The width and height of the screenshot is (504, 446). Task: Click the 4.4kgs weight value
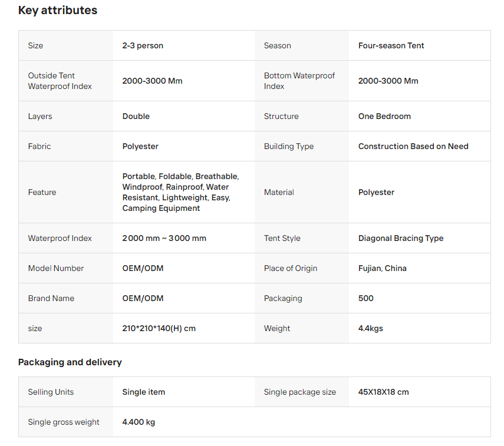click(x=371, y=328)
